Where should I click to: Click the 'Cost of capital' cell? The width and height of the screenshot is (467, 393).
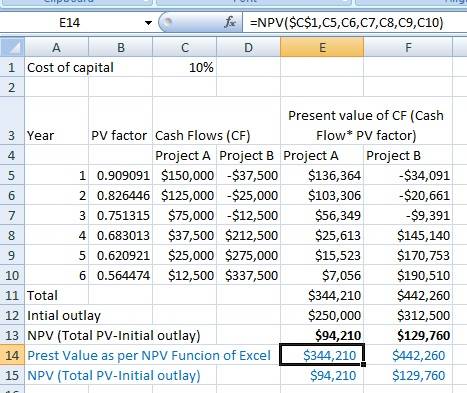(88, 67)
